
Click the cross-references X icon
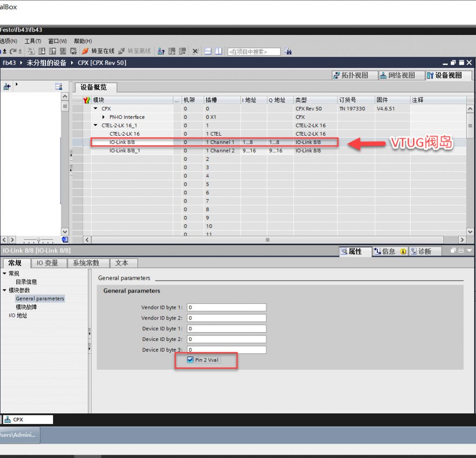tap(195, 51)
